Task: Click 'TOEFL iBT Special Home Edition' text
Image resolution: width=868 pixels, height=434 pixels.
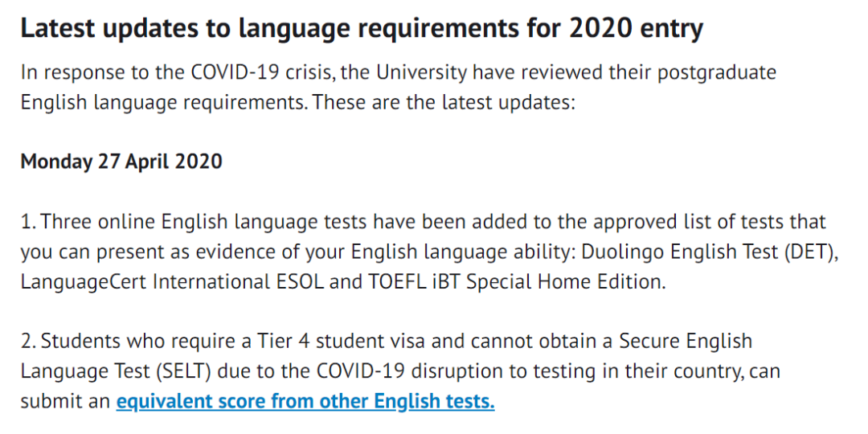Action: click(514, 282)
